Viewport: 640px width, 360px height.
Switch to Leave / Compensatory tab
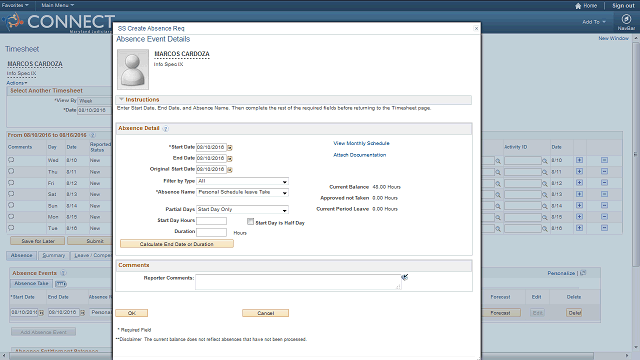click(x=92, y=256)
